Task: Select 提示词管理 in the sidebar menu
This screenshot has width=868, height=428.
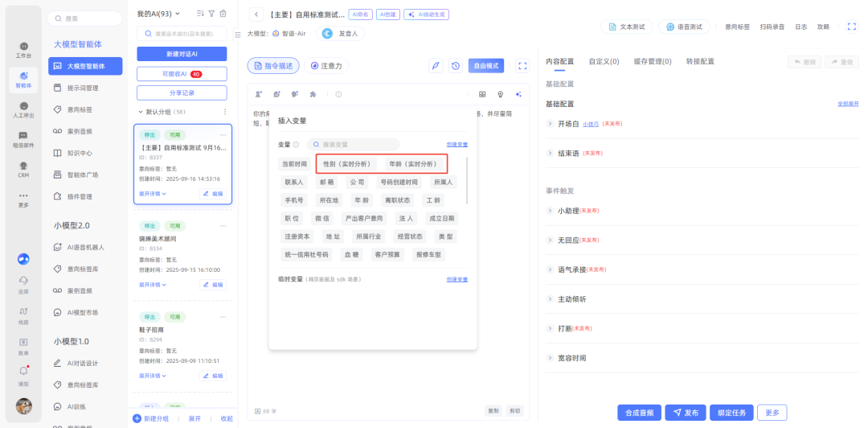Action: (x=82, y=88)
